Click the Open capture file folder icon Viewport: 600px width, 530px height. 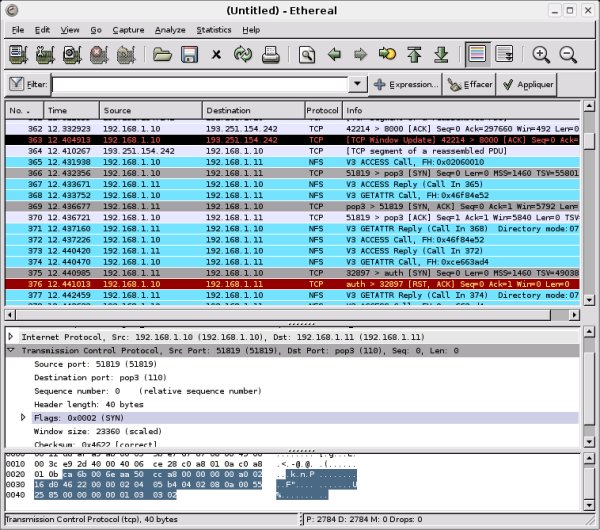[x=162, y=55]
